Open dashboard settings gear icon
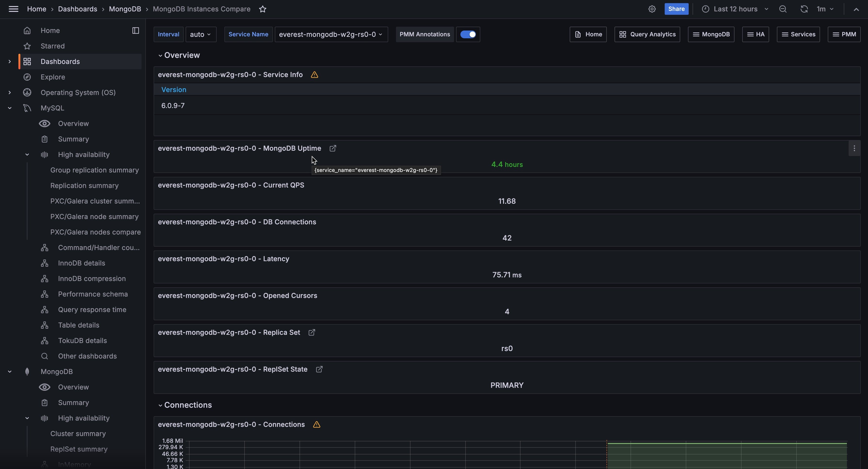This screenshot has width=868, height=469. [x=652, y=9]
